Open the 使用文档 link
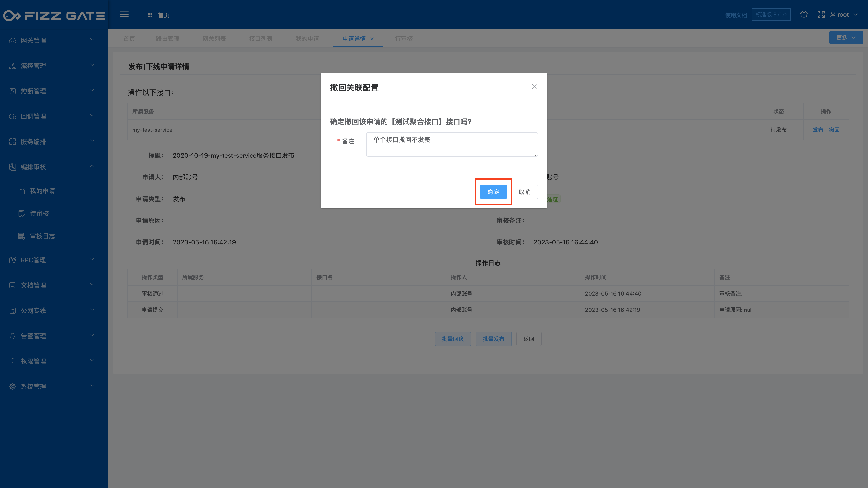 pos(736,15)
